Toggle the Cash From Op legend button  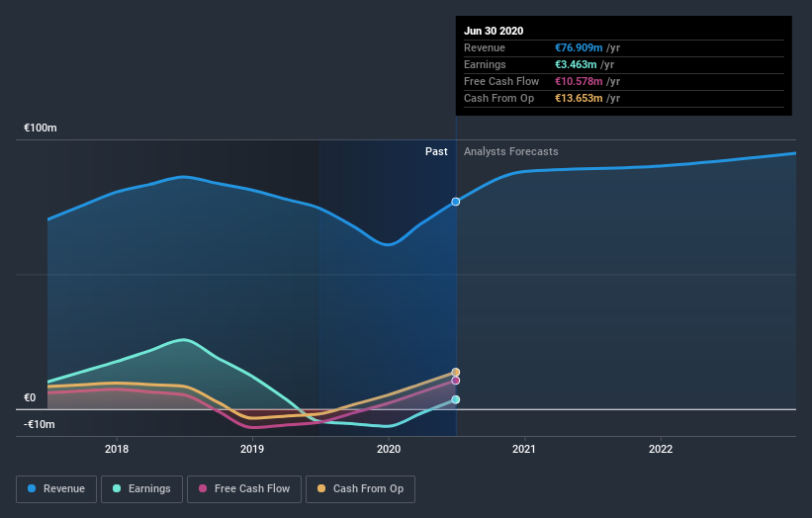click(x=360, y=489)
